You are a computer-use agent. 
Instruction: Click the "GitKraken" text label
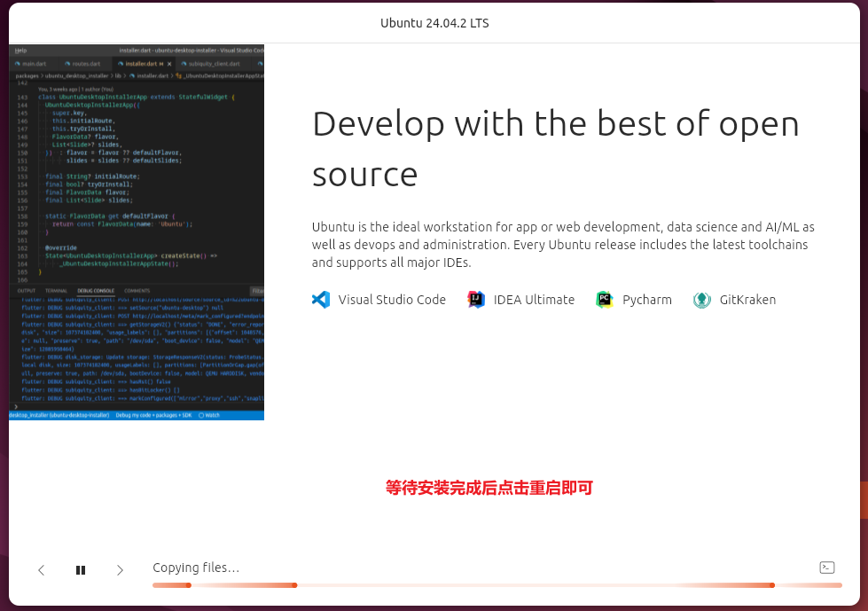(x=747, y=300)
